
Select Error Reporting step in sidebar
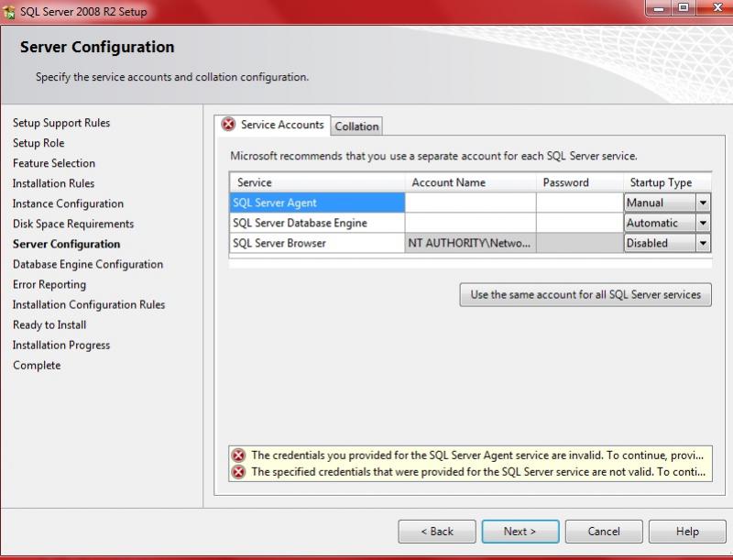49,284
